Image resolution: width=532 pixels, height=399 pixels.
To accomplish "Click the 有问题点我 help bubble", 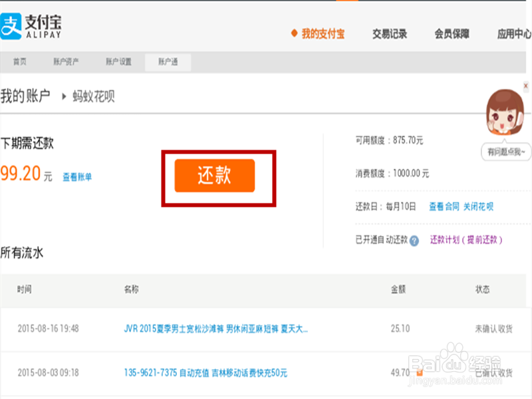I will (506, 152).
